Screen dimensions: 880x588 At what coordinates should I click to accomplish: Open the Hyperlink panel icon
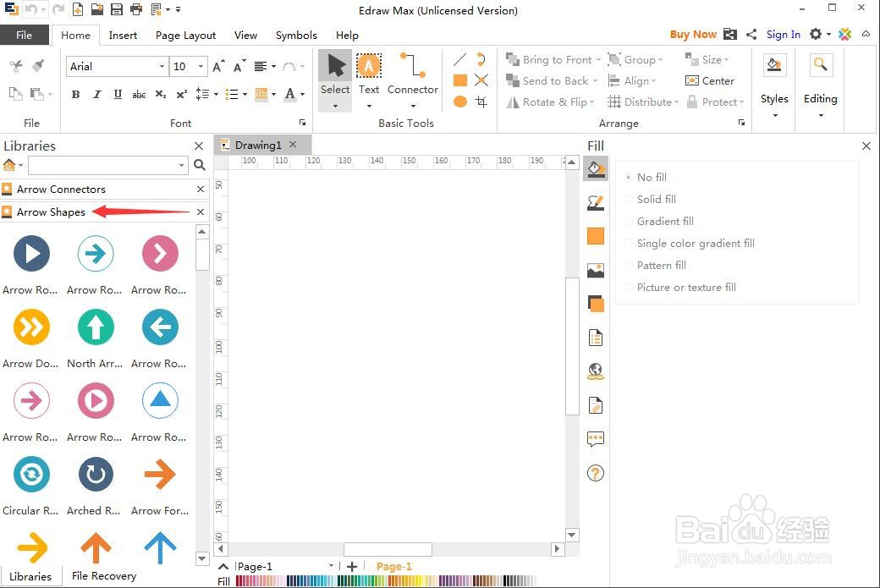[596, 371]
